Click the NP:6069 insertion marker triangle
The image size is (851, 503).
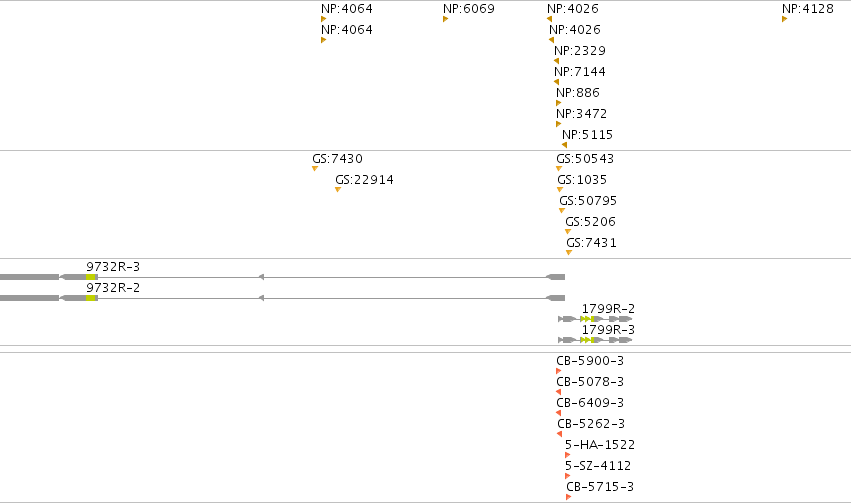click(x=446, y=19)
